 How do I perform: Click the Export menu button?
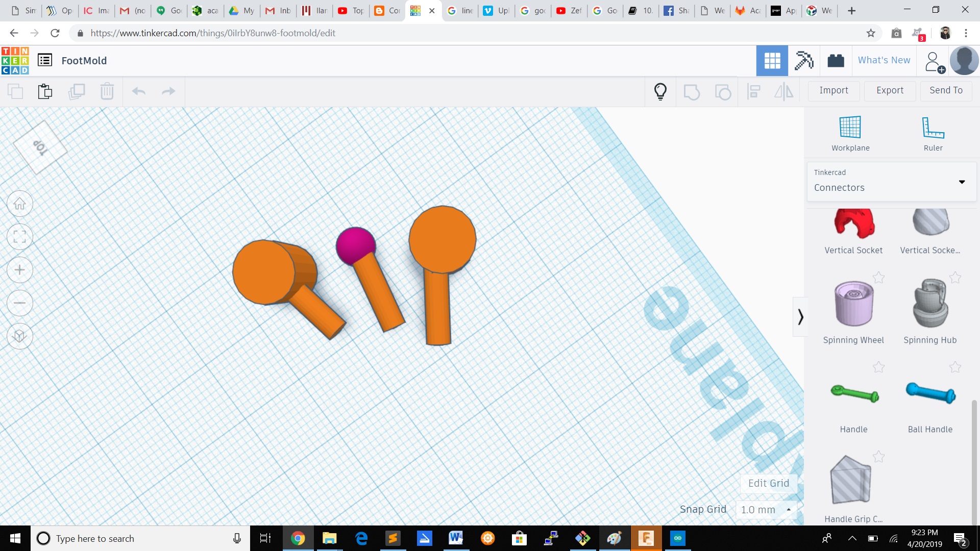click(890, 90)
